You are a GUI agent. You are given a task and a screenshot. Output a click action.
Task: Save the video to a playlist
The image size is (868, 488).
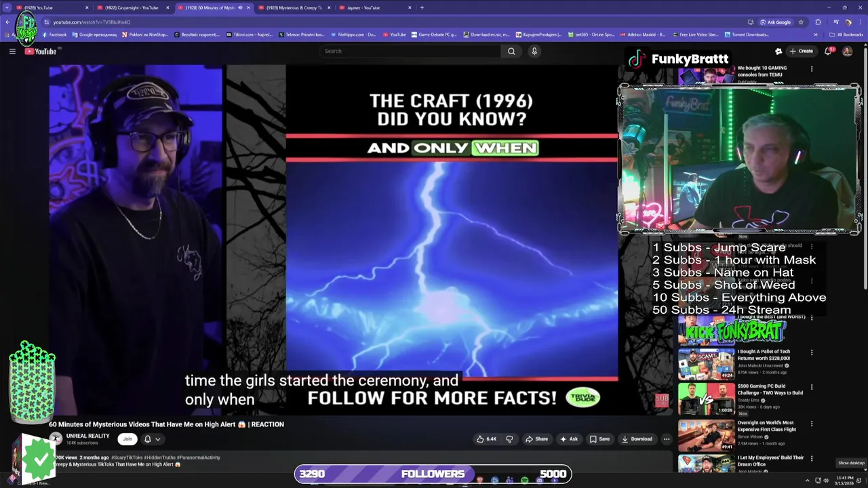(599, 439)
